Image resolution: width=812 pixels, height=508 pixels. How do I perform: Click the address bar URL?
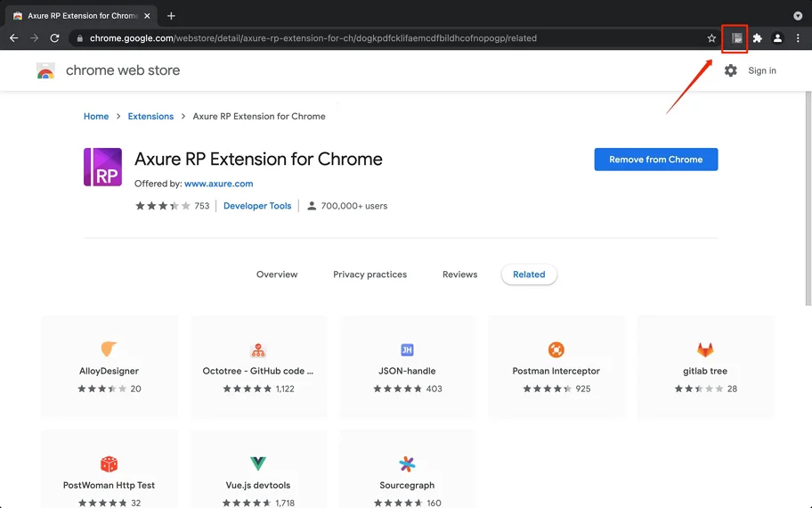313,37
